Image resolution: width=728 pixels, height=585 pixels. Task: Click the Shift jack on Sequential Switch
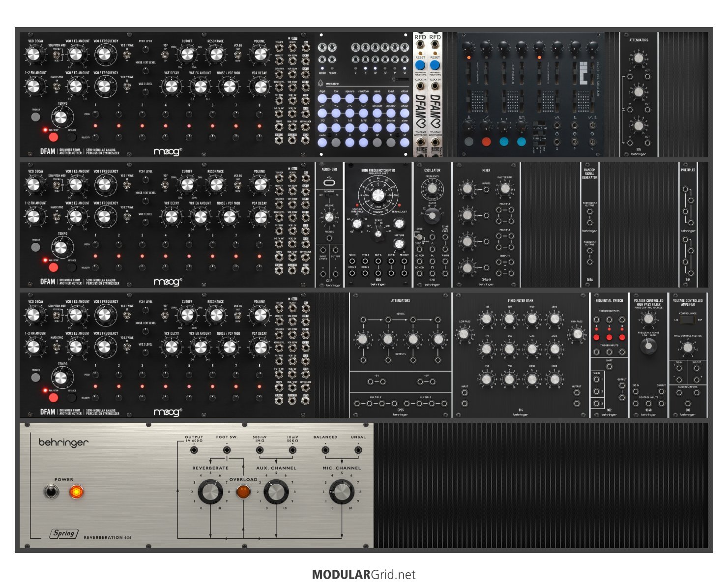609,367
